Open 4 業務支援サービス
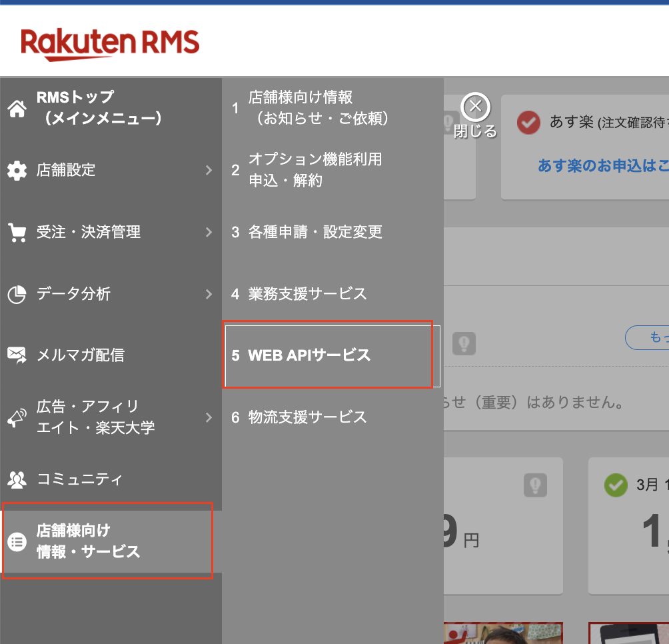The image size is (669, 644). point(333,294)
